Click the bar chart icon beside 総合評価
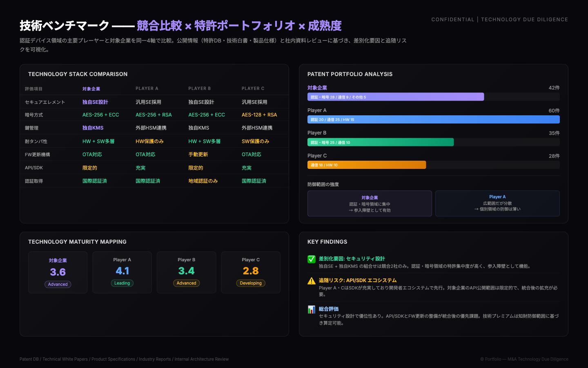The image size is (588, 368). click(x=311, y=310)
